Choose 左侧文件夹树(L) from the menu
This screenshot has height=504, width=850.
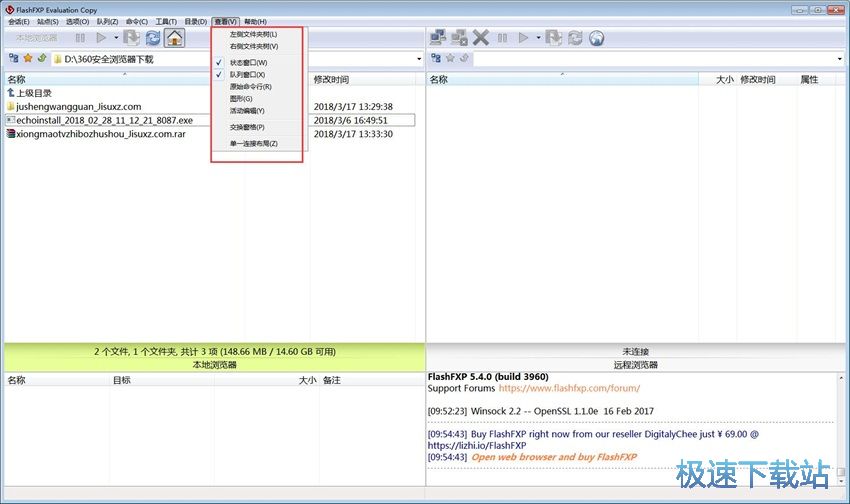253,34
